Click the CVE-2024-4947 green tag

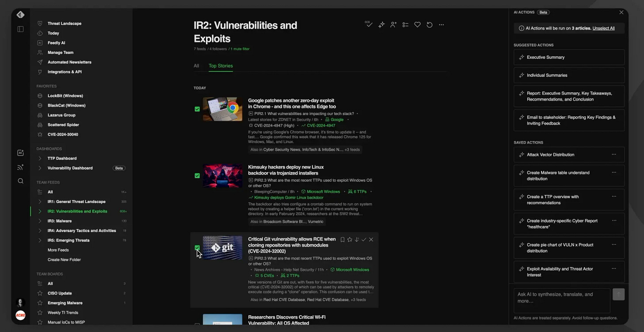click(321, 126)
